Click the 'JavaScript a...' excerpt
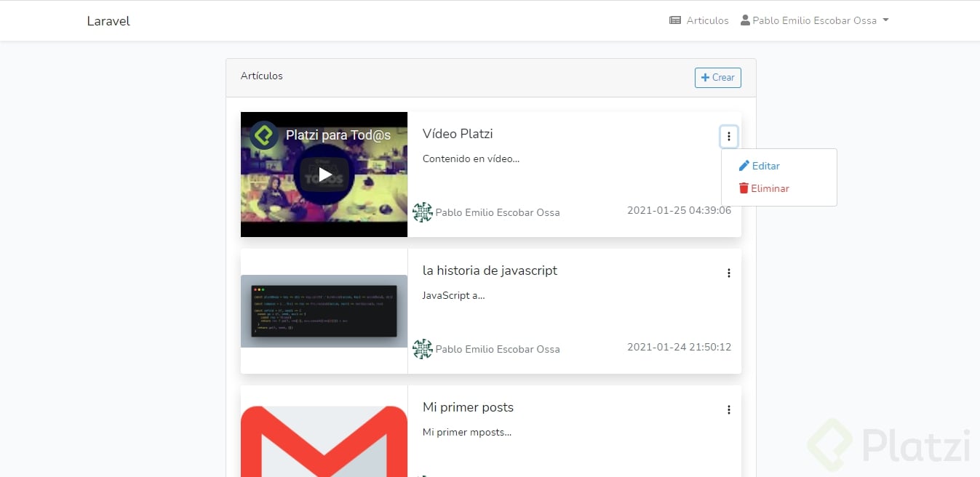The height and width of the screenshot is (477, 980). coord(453,295)
